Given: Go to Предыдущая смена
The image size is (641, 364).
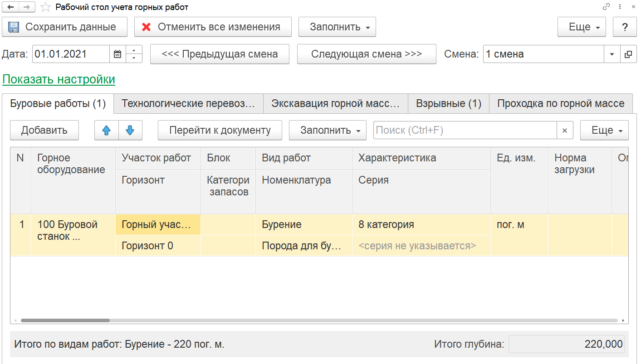Looking at the screenshot, I should coord(220,54).
